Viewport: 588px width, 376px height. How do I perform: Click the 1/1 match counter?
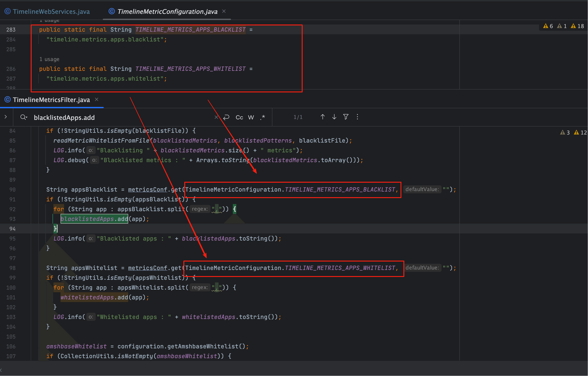[298, 117]
